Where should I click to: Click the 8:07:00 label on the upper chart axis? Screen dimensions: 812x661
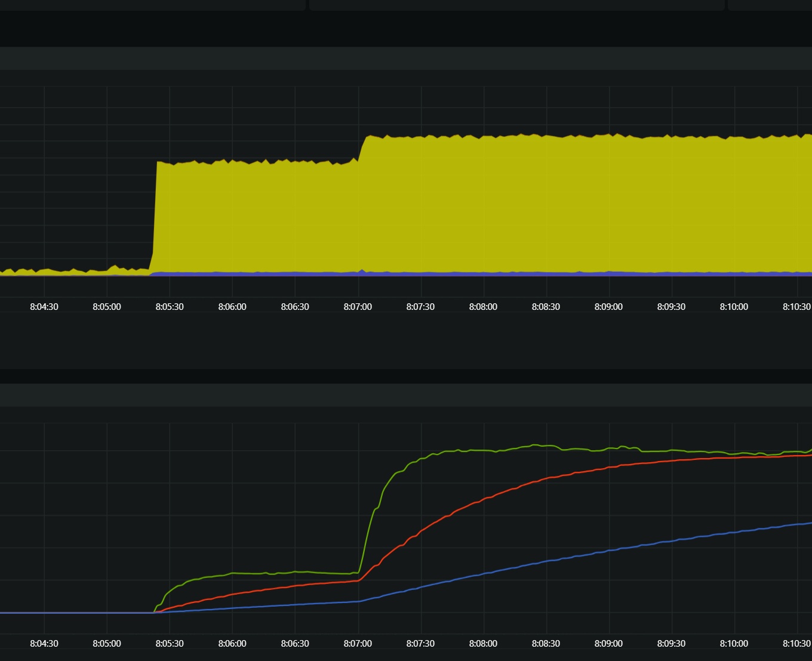[358, 307]
